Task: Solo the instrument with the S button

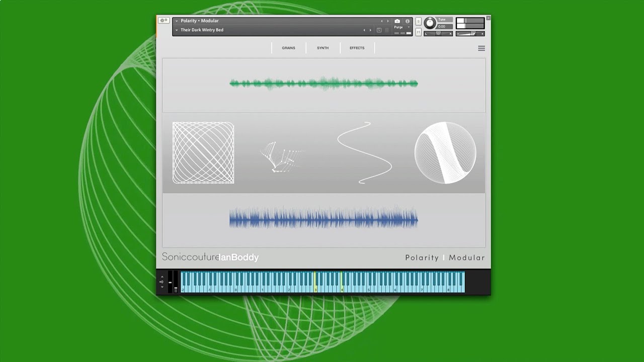Action: point(418,21)
